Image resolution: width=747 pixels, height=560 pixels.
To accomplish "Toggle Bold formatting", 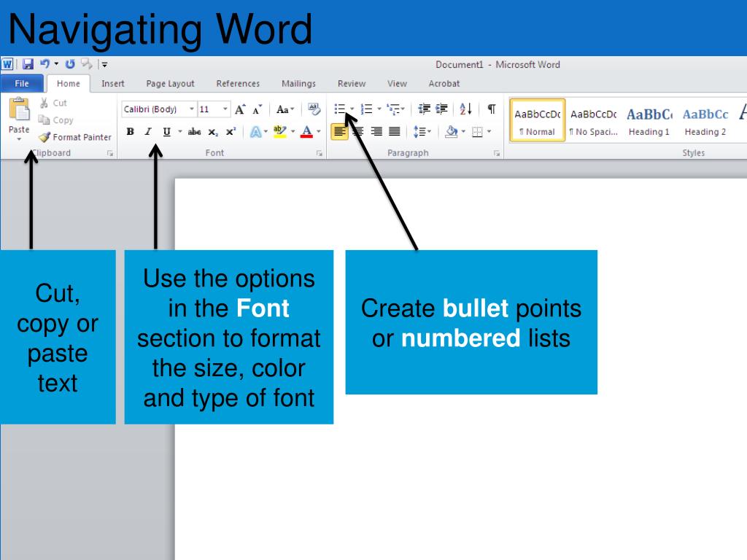I will [x=130, y=132].
